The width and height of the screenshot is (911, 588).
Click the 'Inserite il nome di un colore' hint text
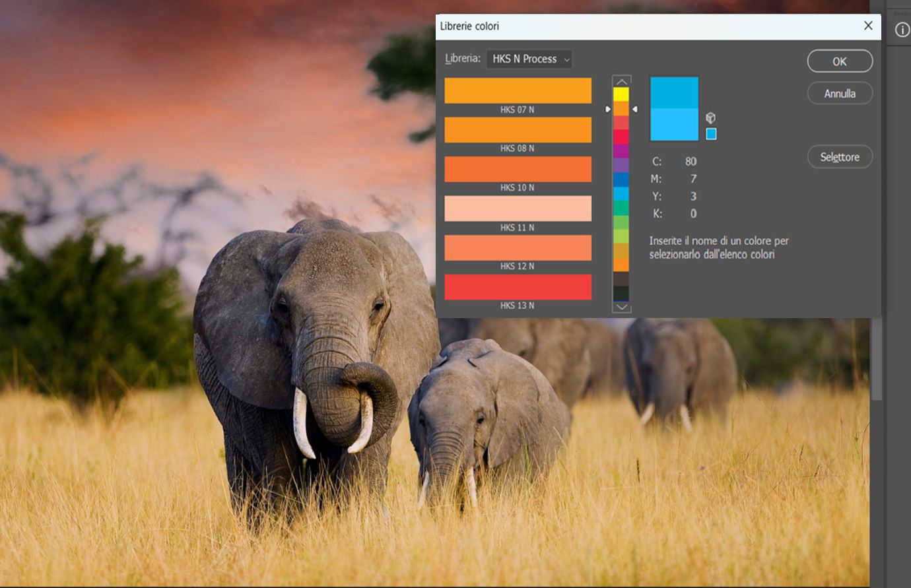coord(719,247)
